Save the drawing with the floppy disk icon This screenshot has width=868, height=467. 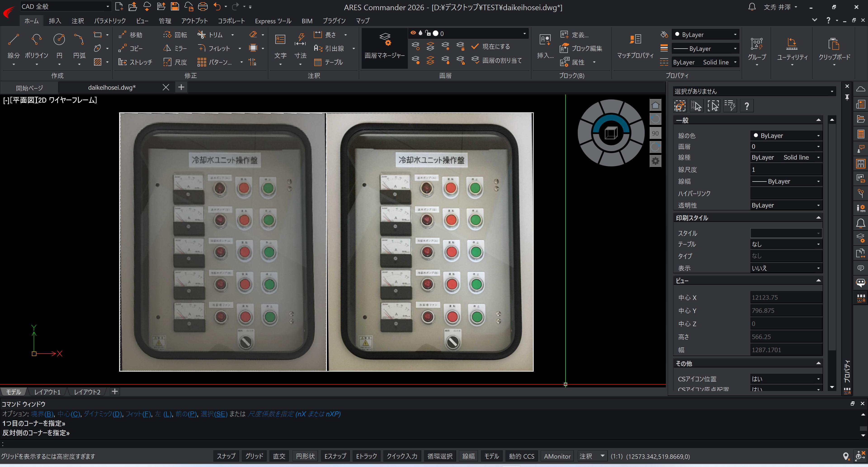click(x=175, y=6)
